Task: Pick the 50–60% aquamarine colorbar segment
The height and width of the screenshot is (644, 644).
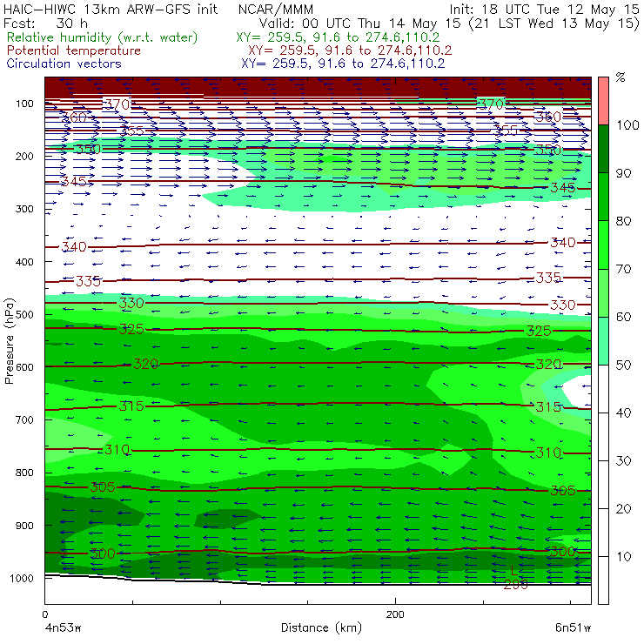Action: tap(603, 341)
